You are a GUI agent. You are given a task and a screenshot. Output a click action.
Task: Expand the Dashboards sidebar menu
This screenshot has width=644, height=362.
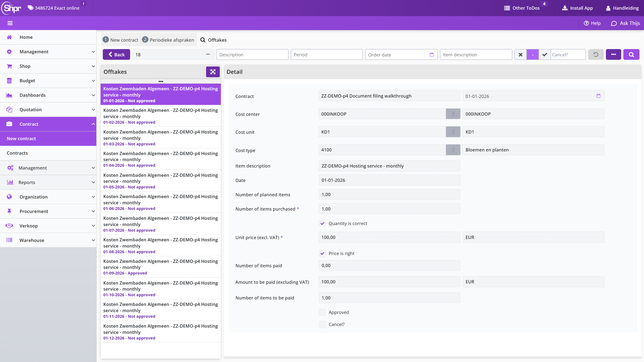point(48,95)
